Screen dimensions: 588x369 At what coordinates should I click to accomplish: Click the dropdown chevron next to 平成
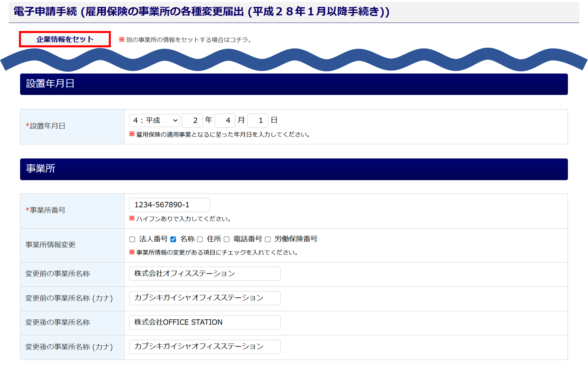175,121
